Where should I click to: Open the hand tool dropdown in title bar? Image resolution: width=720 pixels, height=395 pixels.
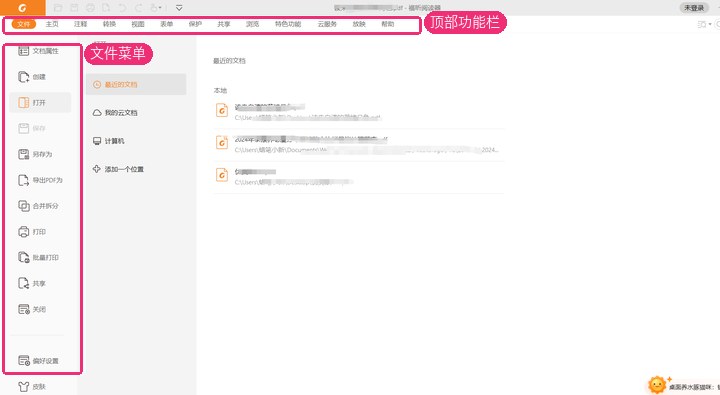pos(156,8)
